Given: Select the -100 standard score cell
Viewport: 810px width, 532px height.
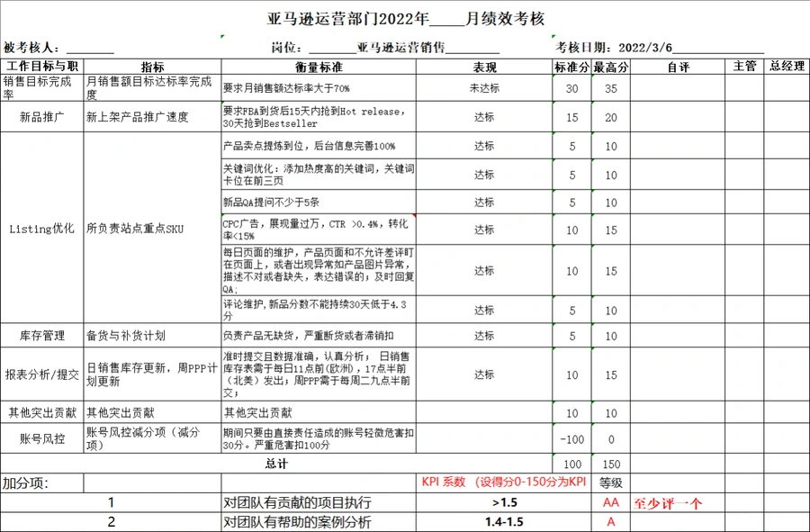Looking at the screenshot, I should (571, 439).
